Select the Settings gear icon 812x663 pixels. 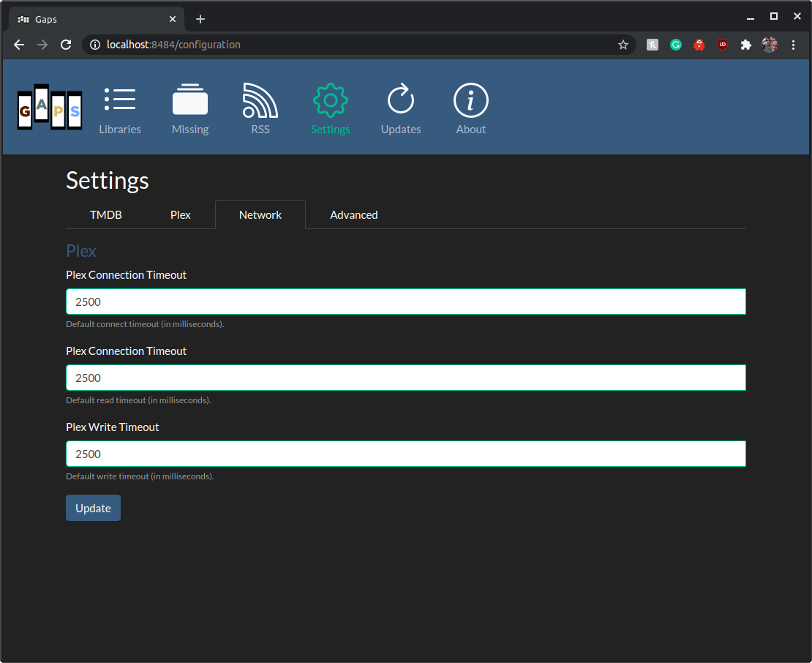pos(330,108)
